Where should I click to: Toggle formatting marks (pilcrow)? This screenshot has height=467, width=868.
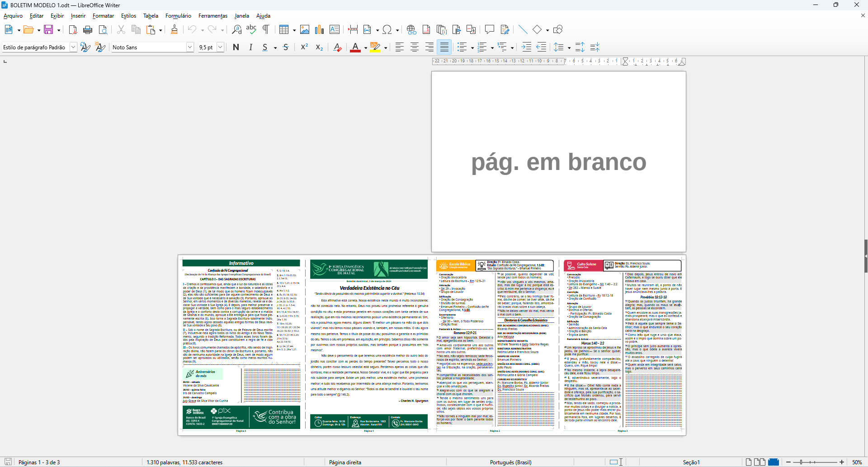click(x=266, y=30)
